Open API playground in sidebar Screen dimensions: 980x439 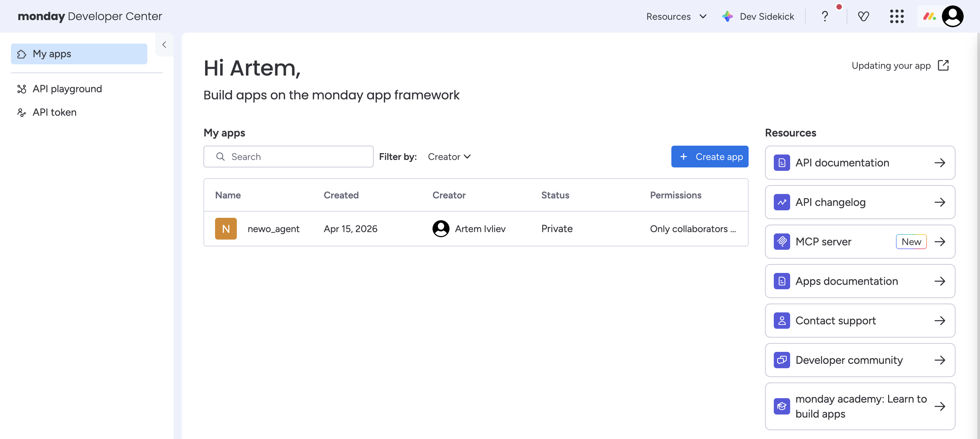click(x=67, y=88)
